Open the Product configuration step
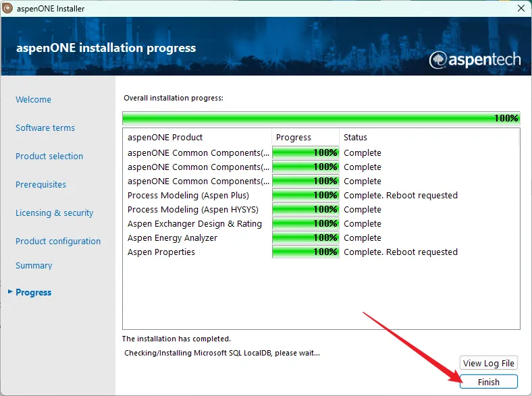This screenshot has height=396, width=532. click(x=58, y=241)
